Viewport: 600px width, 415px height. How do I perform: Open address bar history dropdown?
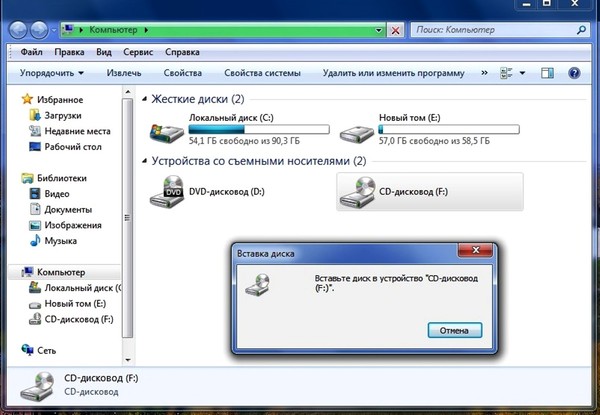(378, 30)
